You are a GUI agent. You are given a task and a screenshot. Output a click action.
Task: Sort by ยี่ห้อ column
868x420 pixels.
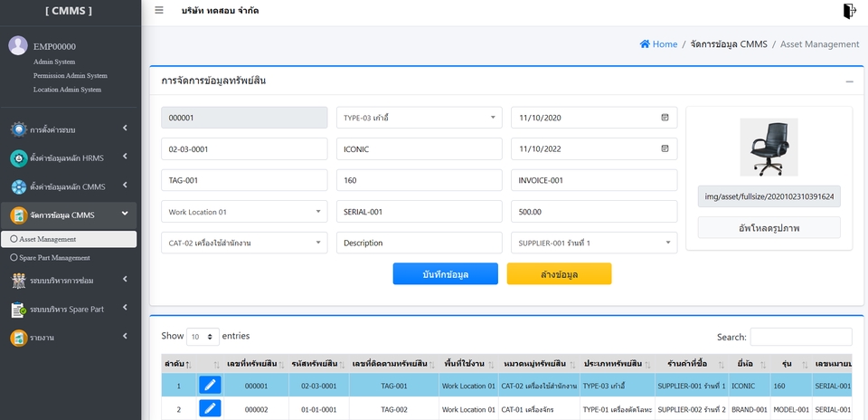pos(763,364)
